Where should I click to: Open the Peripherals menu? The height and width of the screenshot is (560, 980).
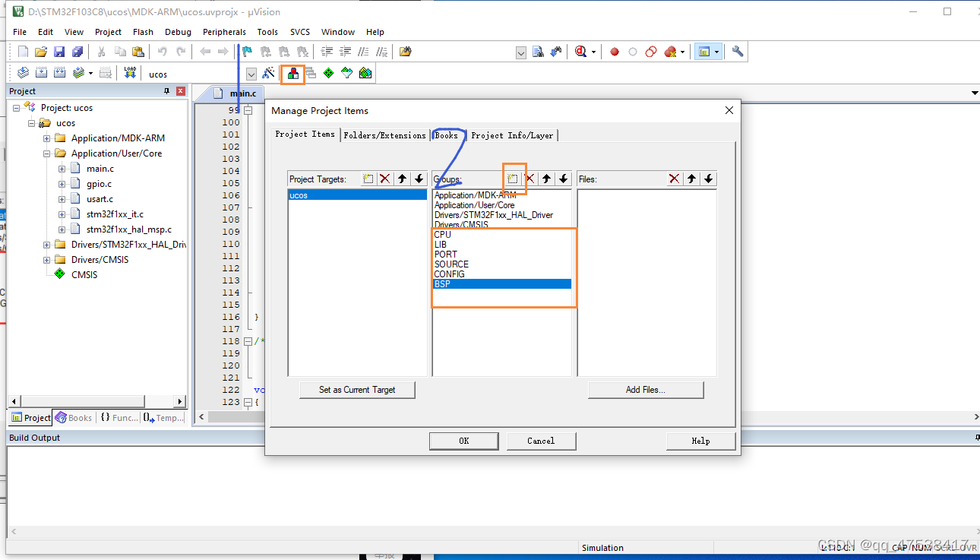224,32
